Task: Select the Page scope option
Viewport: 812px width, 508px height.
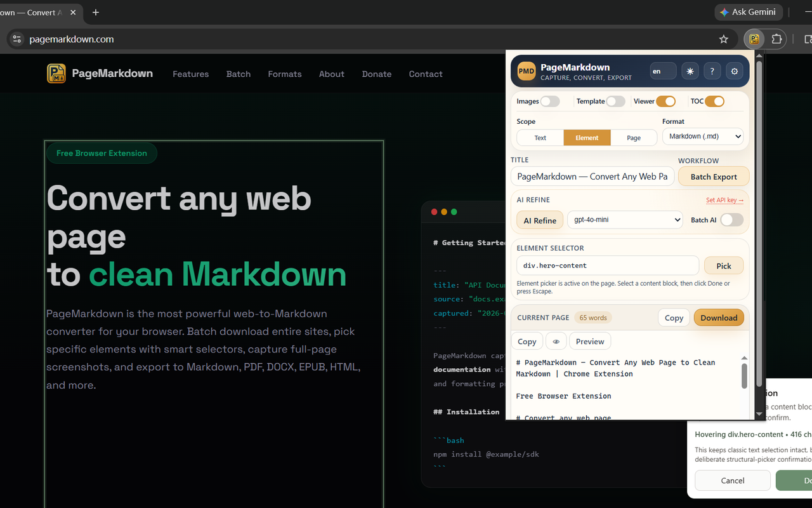Action: point(634,138)
